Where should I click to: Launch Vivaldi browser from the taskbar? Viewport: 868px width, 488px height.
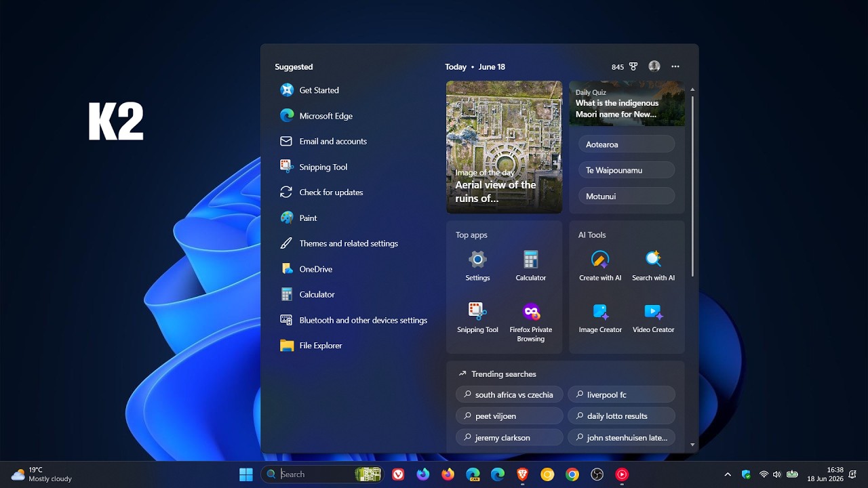click(398, 474)
